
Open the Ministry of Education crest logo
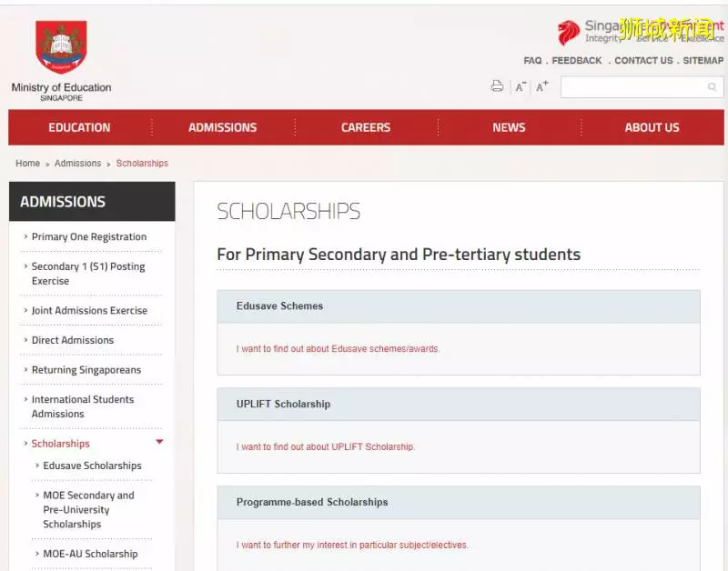(61, 47)
